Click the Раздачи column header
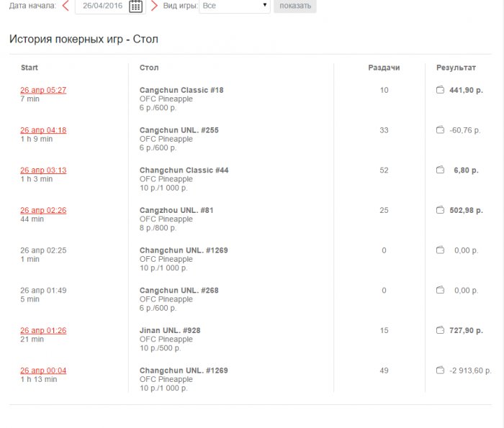The width and height of the screenshot is (504, 428). tap(384, 68)
